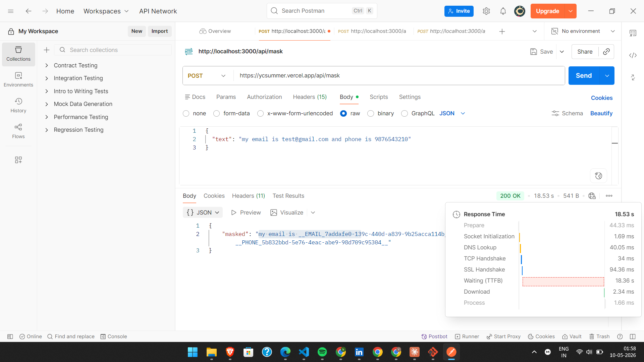This screenshot has height=362, width=644.
Task: Open the Upgrade options arrow
Action: [571, 11]
